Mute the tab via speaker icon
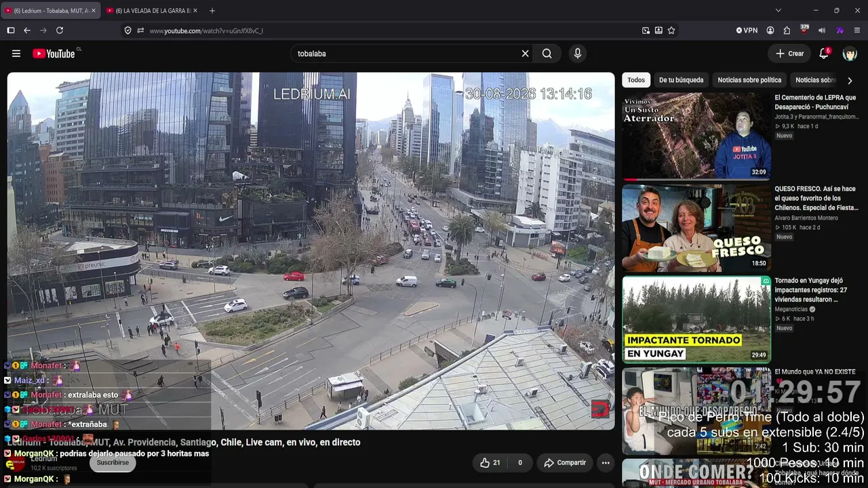868x488 pixels. pyautogui.click(x=822, y=30)
